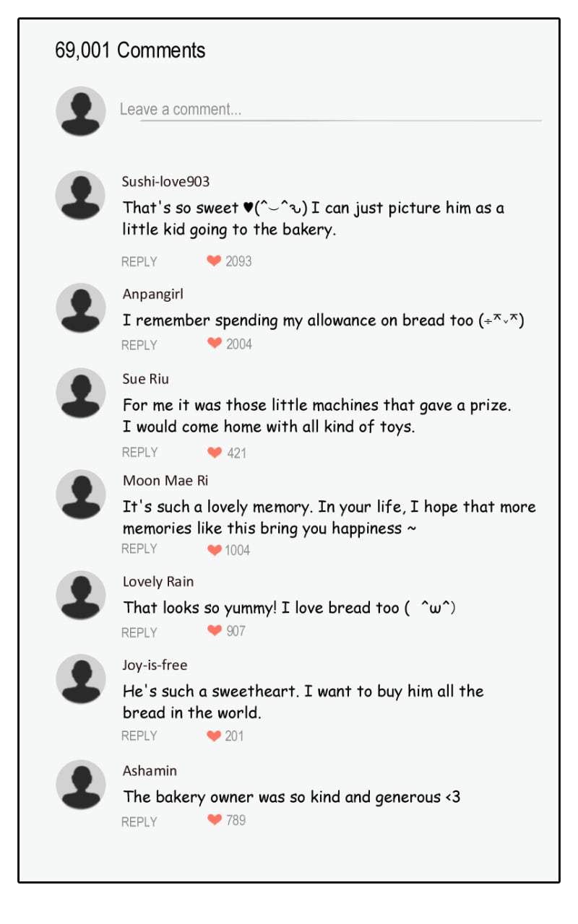This screenshot has height=924, width=578.
Task: Reply to Moon Mae Ri's comment
Action: click(x=139, y=549)
